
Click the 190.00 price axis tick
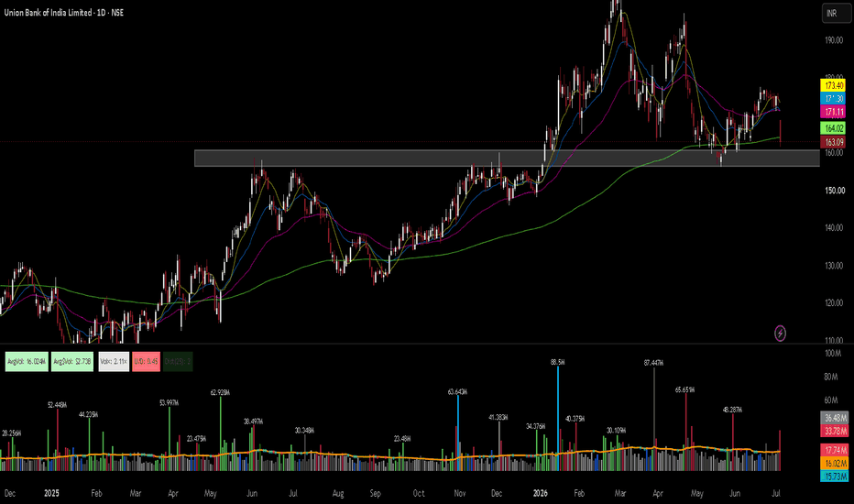[834, 39]
